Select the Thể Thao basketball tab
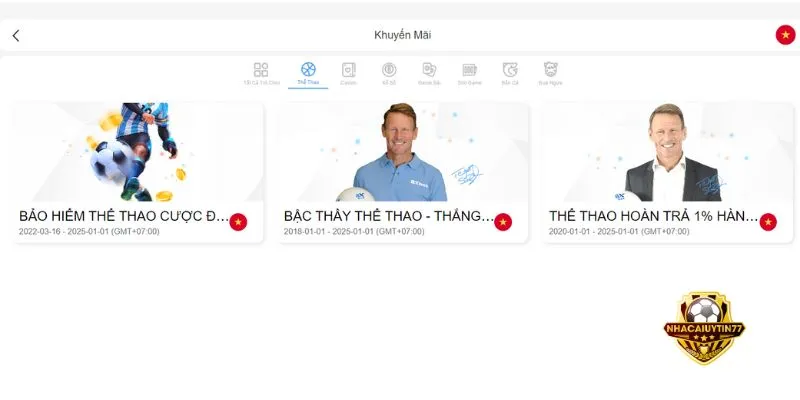 pyautogui.click(x=308, y=69)
